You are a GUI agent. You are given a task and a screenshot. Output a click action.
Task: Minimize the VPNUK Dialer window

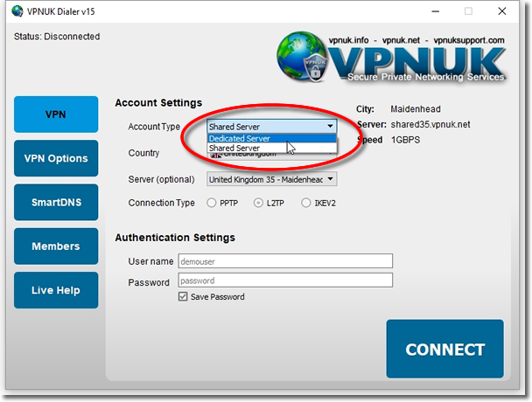[x=436, y=11]
